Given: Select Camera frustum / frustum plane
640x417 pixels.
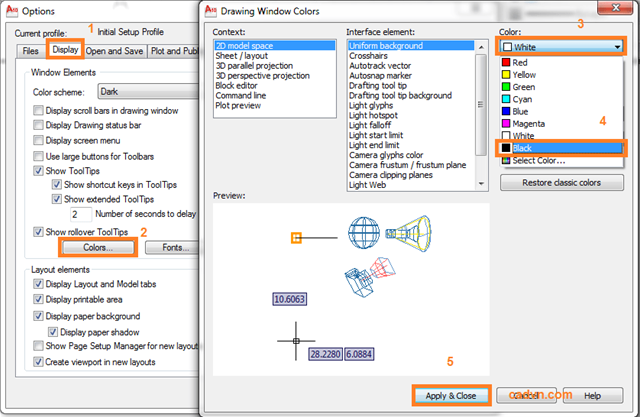Looking at the screenshot, I should click(411, 165).
